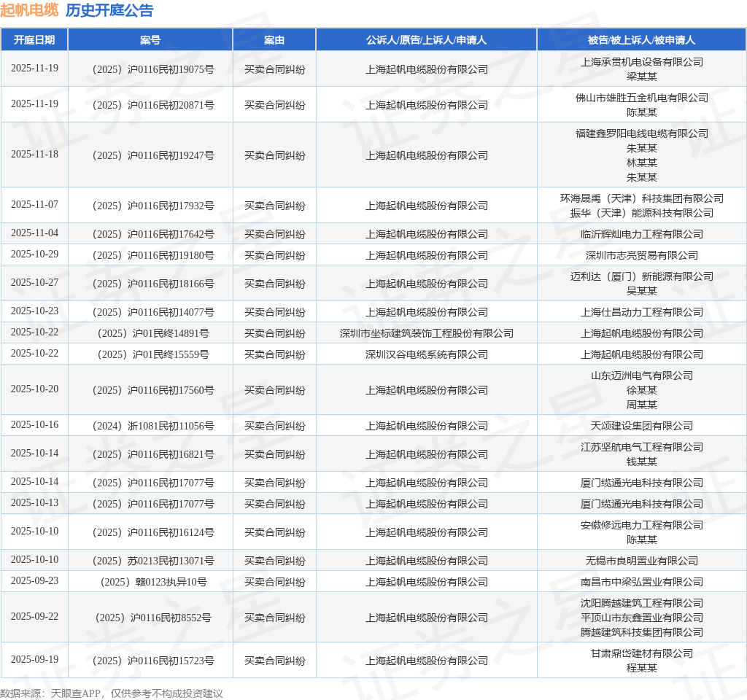Click case number 沪0116民初15723号
The height and width of the screenshot is (700, 747).
[153, 661]
